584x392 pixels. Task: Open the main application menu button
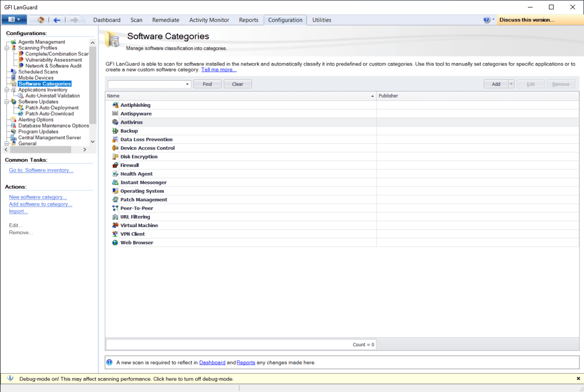pyautogui.click(x=14, y=20)
